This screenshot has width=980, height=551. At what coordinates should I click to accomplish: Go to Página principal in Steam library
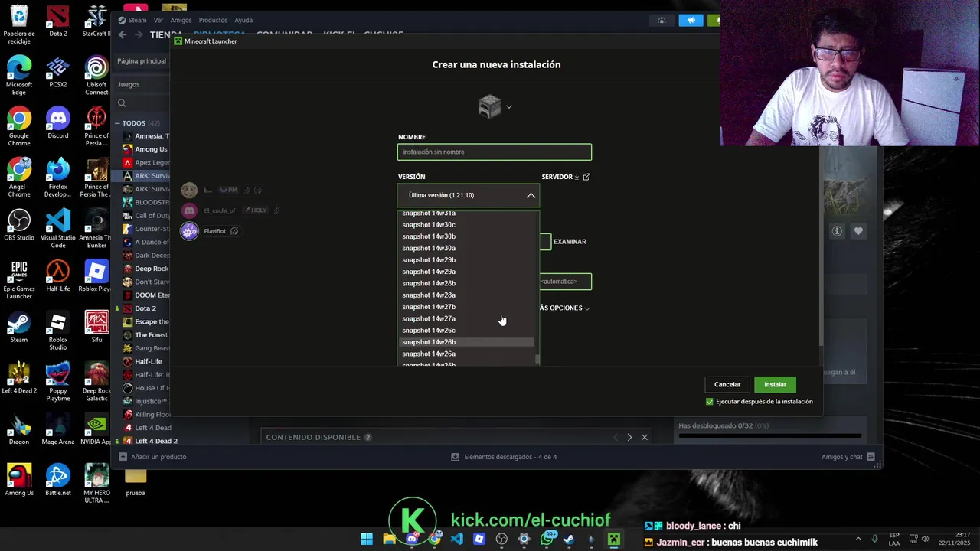point(142,60)
